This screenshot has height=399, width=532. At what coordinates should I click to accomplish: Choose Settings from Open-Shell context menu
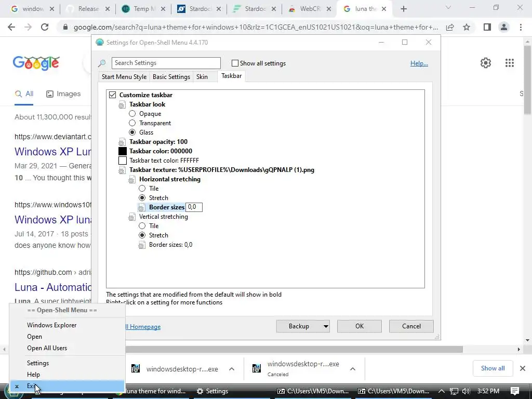(x=67, y=363)
